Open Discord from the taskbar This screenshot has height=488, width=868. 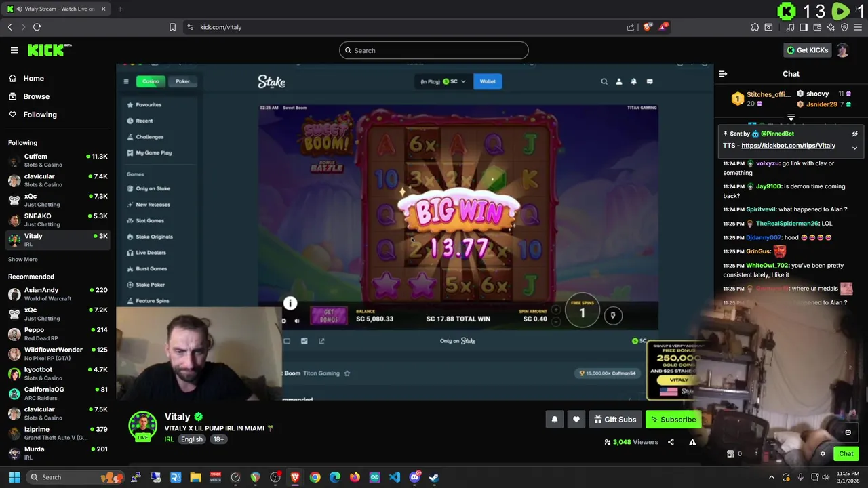click(x=414, y=477)
